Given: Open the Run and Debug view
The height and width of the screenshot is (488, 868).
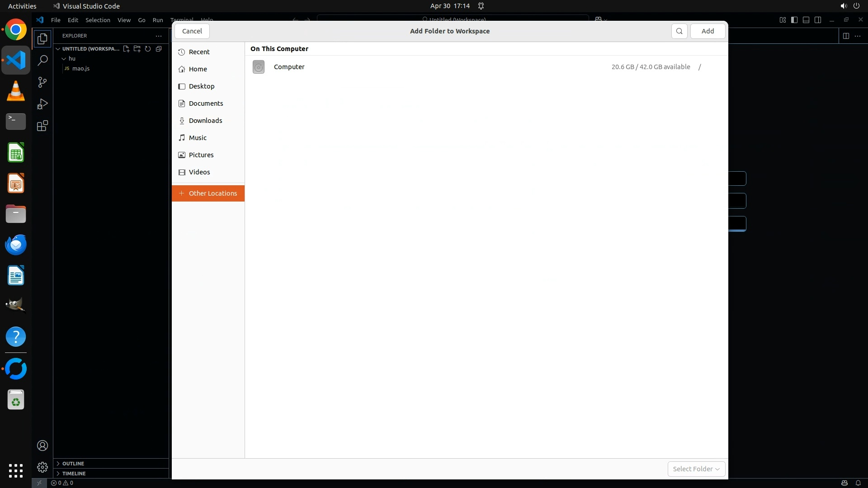Looking at the screenshot, I should (42, 104).
